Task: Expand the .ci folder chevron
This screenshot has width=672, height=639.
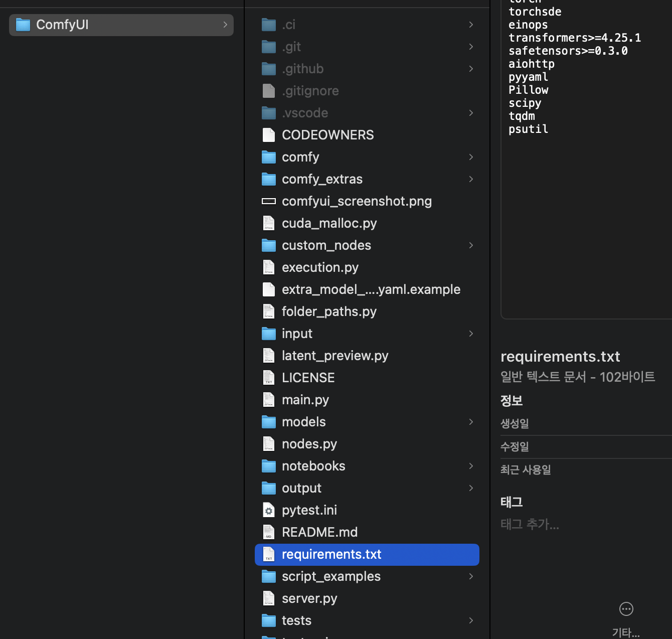Action: point(471,25)
